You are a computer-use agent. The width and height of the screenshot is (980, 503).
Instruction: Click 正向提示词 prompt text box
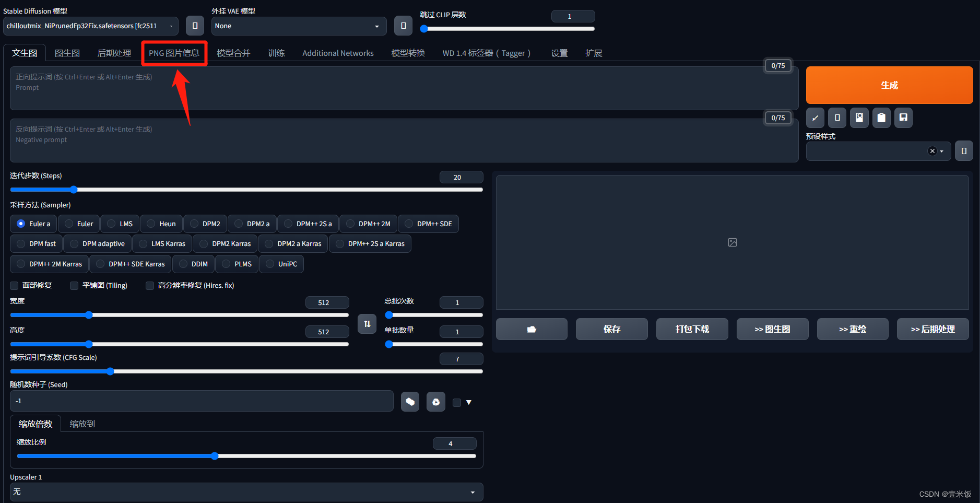point(404,88)
